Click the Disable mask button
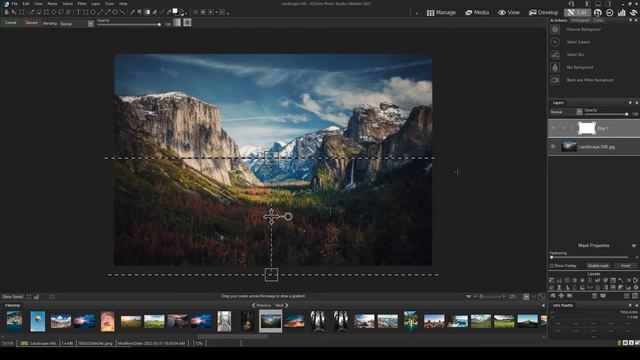 coord(598,266)
